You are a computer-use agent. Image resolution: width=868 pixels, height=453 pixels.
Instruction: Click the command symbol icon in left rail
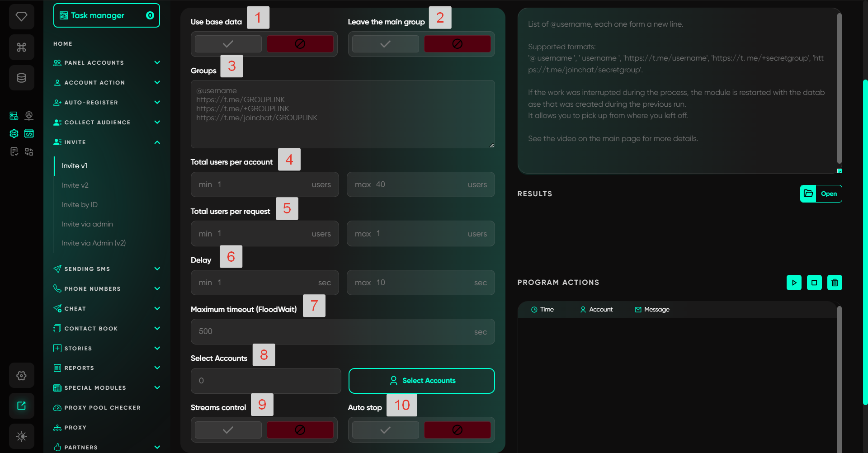click(x=21, y=47)
